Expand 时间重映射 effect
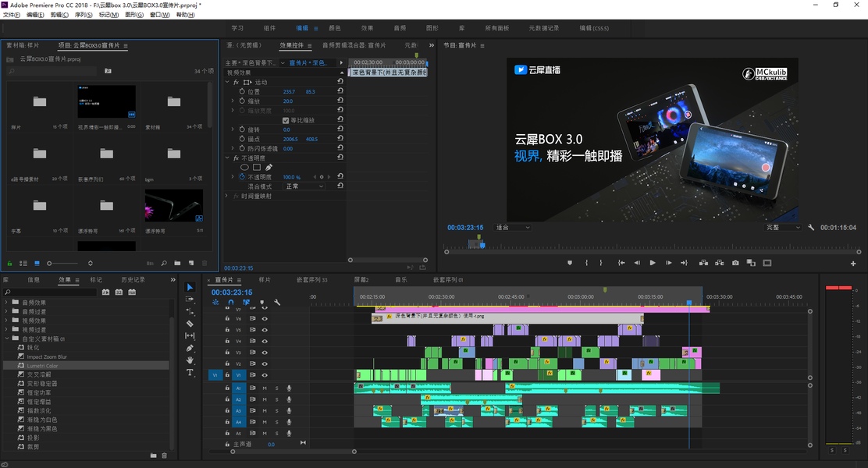Image resolution: width=868 pixels, height=468 pixels. [x=226, y=196]
